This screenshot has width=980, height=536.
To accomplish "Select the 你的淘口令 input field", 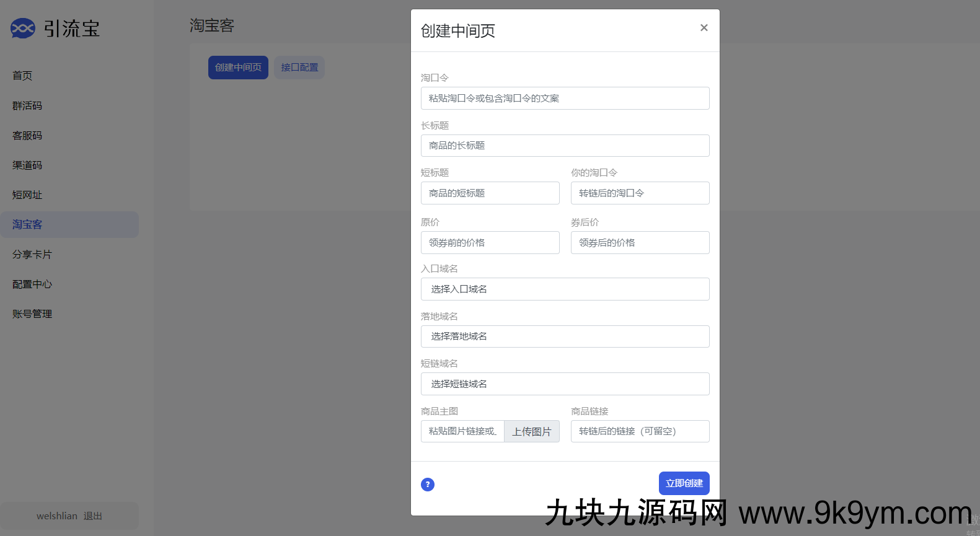I will (x=640, y=193).
